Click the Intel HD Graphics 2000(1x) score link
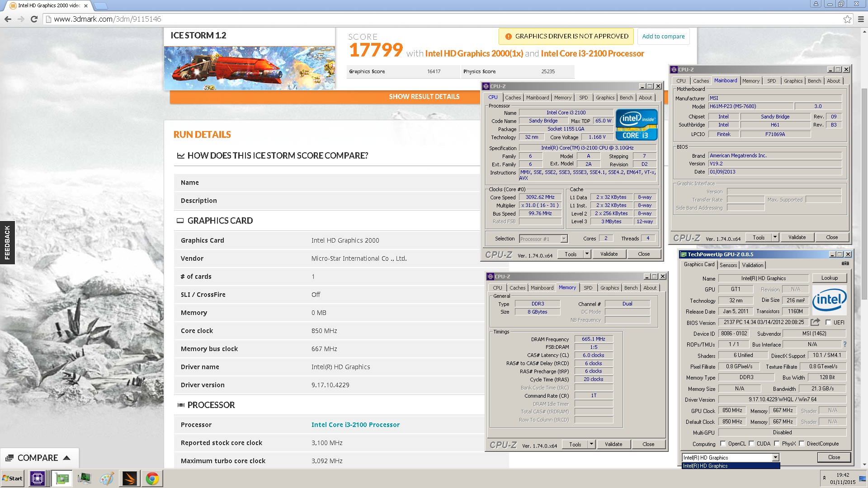Image resolution: width=868 pixels, height=488 pixels. click(x=474, y=54)
